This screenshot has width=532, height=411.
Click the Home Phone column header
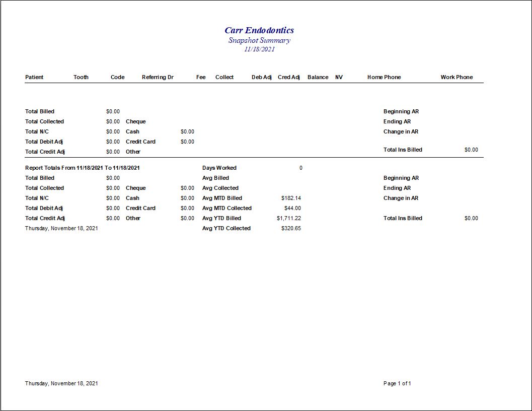384,77
